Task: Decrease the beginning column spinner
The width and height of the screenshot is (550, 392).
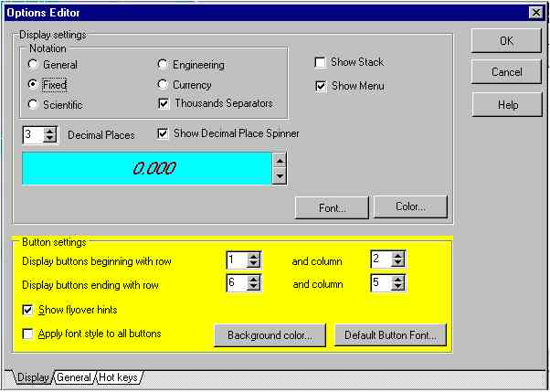Action: 397,263
